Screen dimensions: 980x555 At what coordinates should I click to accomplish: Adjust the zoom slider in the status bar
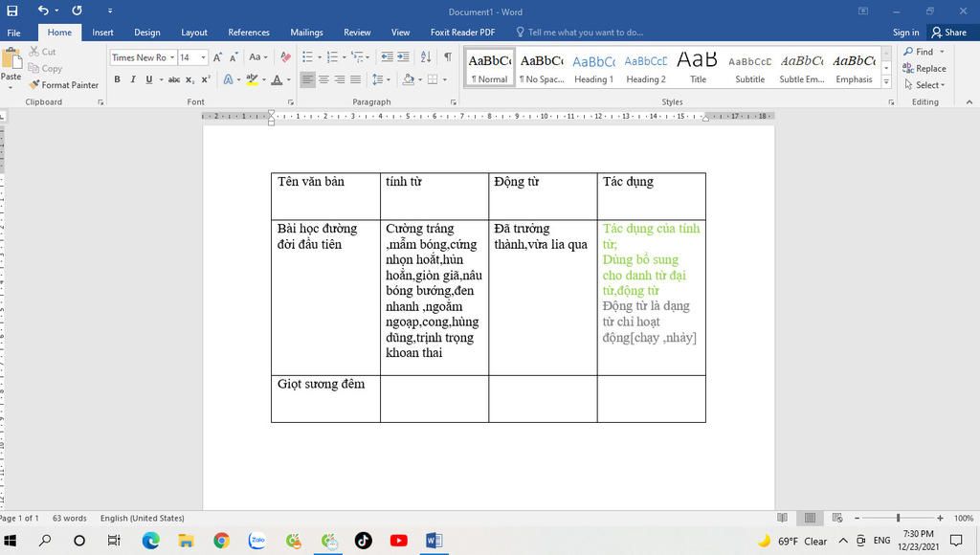[x=898, y=518]
